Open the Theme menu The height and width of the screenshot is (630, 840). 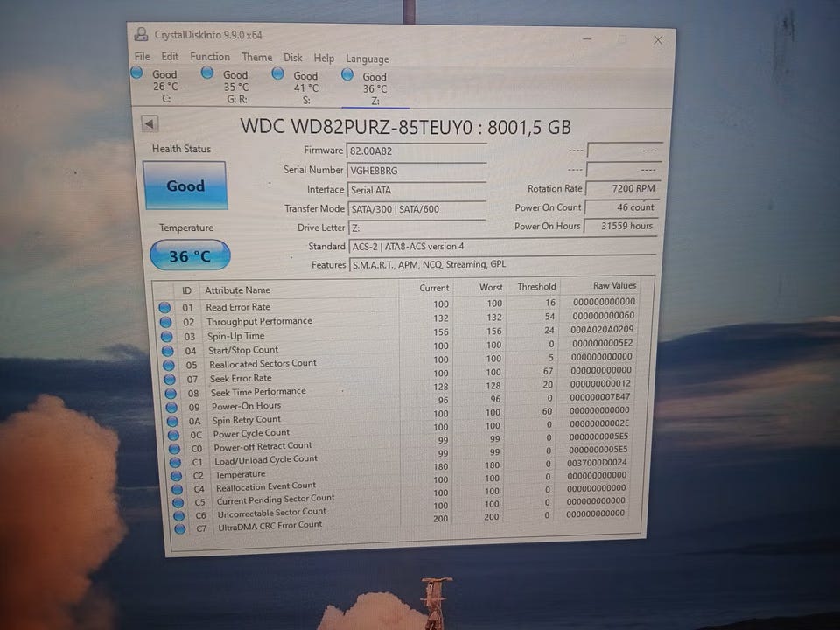[256, 58]
